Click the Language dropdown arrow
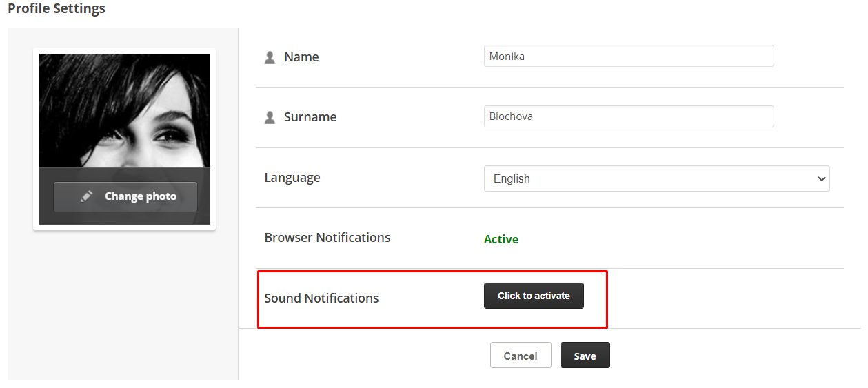 (x=821, y=178)
